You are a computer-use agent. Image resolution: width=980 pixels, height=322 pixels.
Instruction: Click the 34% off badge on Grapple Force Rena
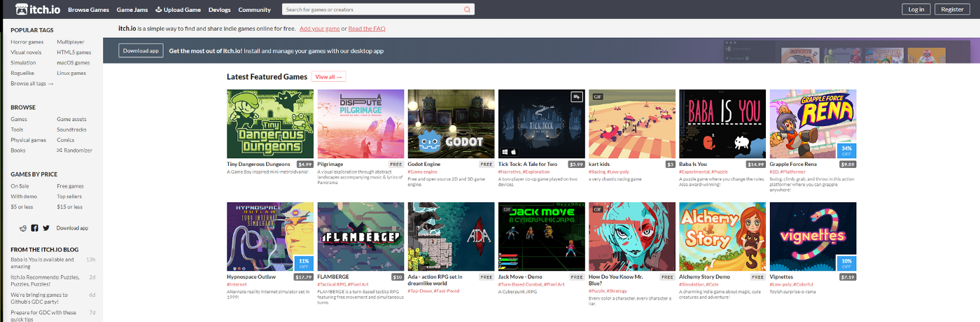point(846,150)
